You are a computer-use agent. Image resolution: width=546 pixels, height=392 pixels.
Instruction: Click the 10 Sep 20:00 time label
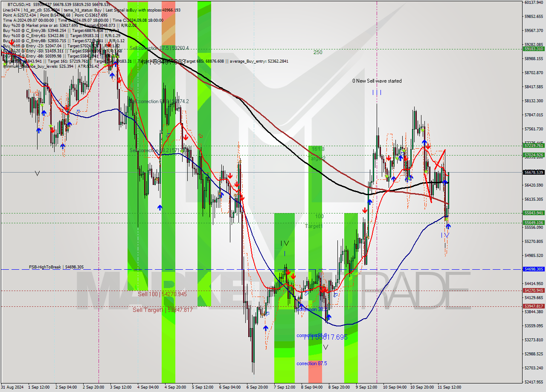point(422,387)
